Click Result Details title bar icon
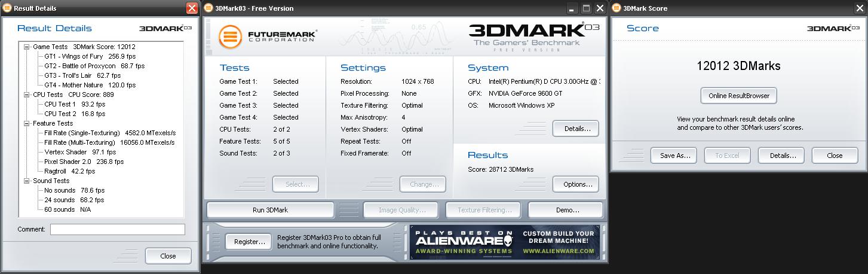Viewport: 868px width, 274px height. click(7, 8)
